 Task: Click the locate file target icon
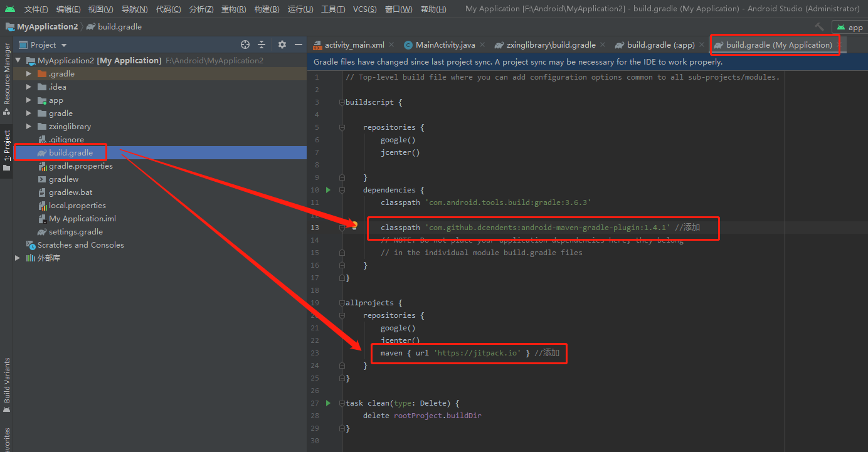[x=245, y=45]
